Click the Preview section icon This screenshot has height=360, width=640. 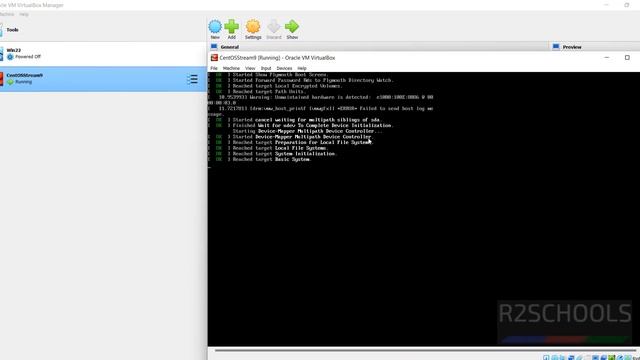(x=556, y=47)
